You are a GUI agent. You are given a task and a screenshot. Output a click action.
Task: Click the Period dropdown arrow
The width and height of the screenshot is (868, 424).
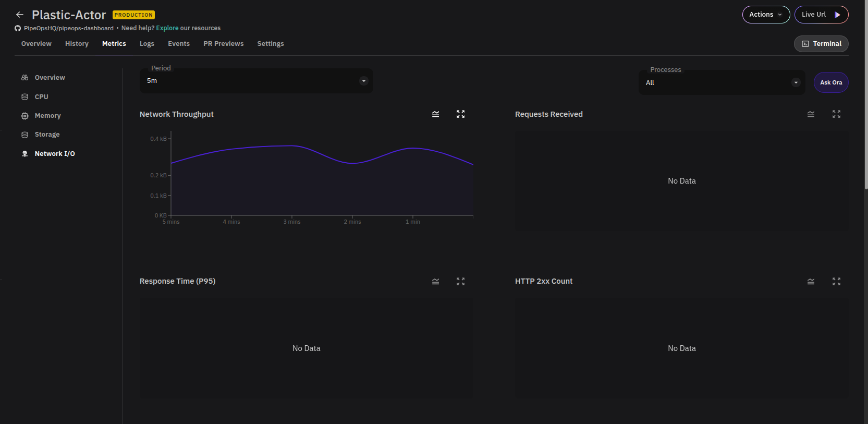point(364,81)
